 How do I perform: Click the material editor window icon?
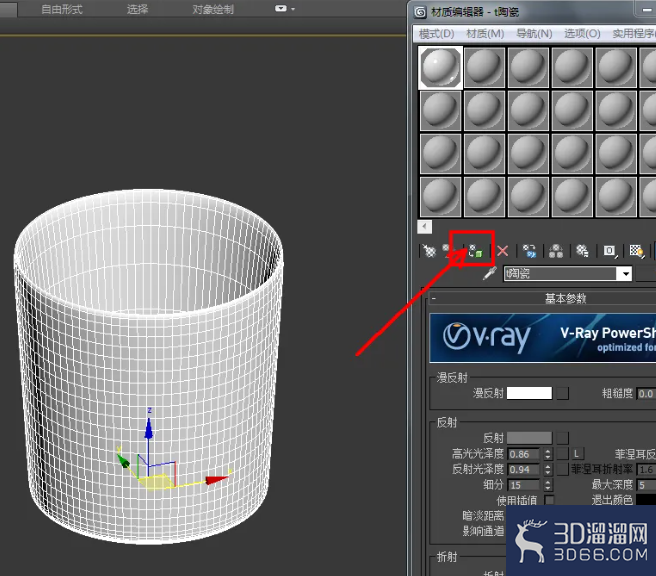pyautogui.click(x=420, y=12)
